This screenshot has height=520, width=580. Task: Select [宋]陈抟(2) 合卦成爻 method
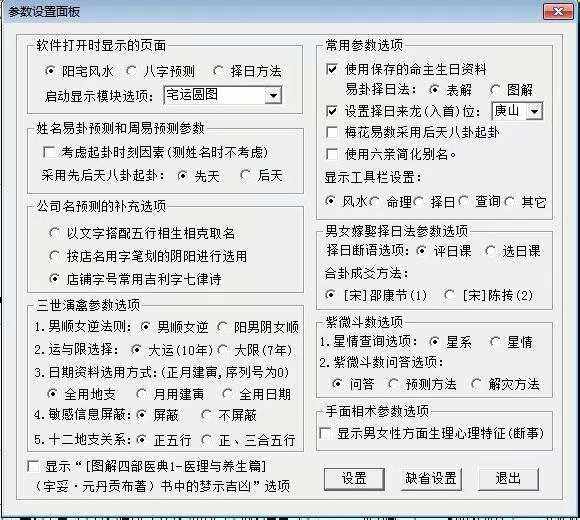449,295
